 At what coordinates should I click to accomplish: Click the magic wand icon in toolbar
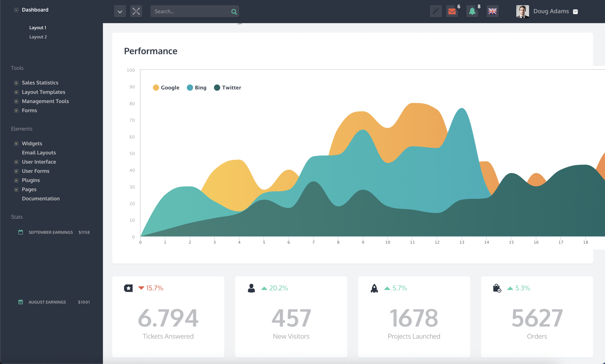pos(436,11)
